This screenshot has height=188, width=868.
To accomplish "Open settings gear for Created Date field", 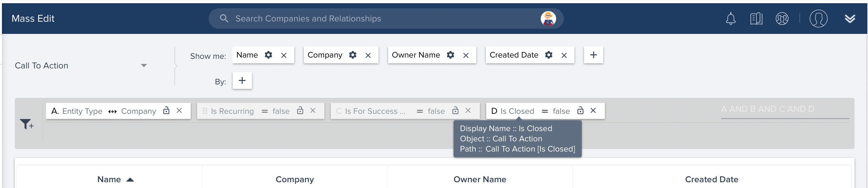I will click(x=548, y=55).
